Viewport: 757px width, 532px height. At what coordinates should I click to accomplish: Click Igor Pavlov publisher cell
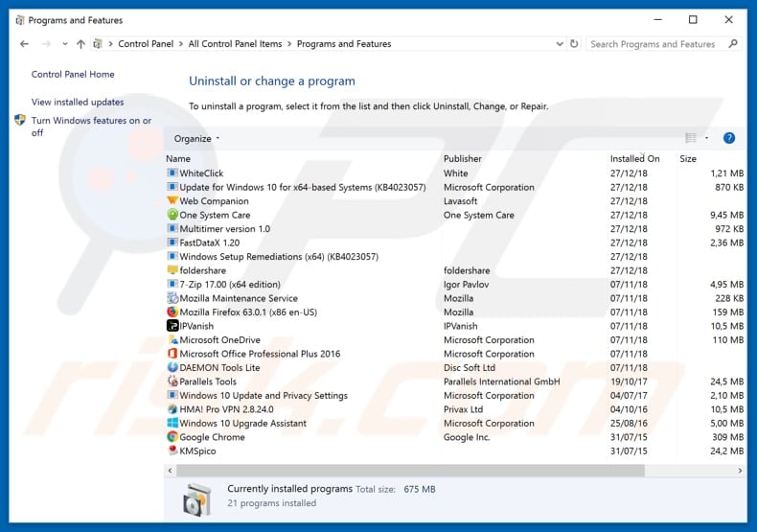466,285
